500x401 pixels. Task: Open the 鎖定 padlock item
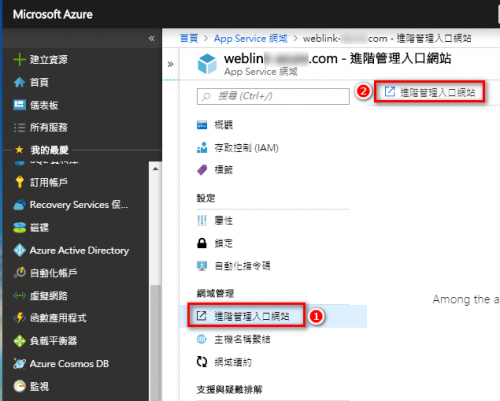215,243
